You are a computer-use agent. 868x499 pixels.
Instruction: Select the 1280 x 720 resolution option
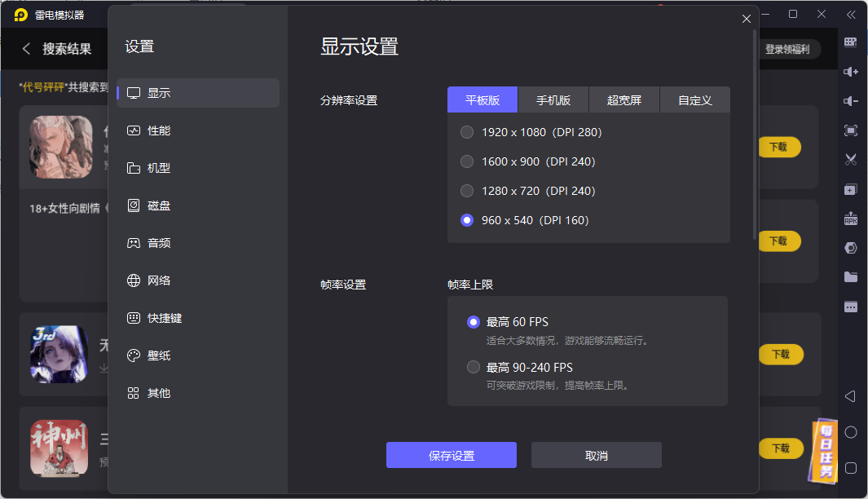pyautogui.click(x=467, y=191)
